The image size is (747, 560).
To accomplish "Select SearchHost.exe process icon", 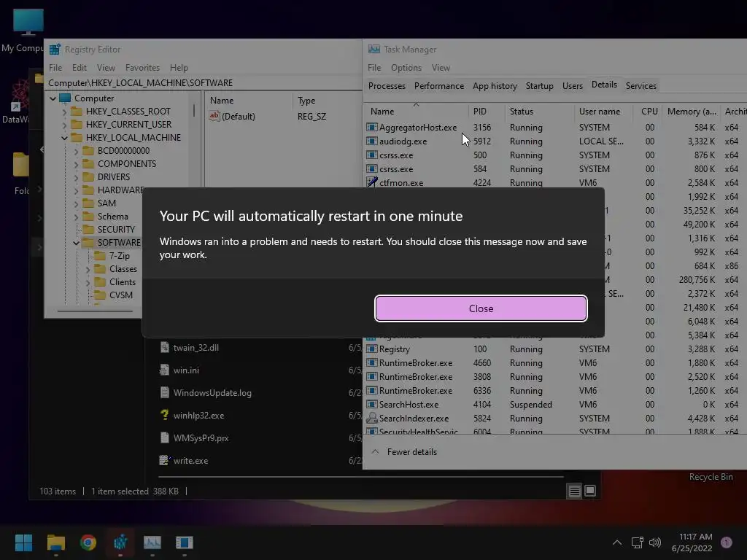I will tap(371, 404).
